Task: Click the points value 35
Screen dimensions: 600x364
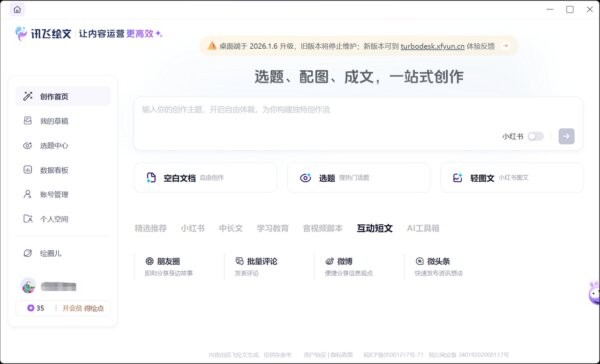Action: [x=40, y=308]
